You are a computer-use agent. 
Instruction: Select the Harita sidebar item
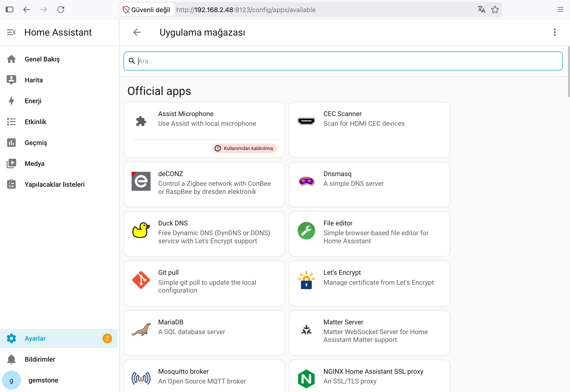pos(59,80)
